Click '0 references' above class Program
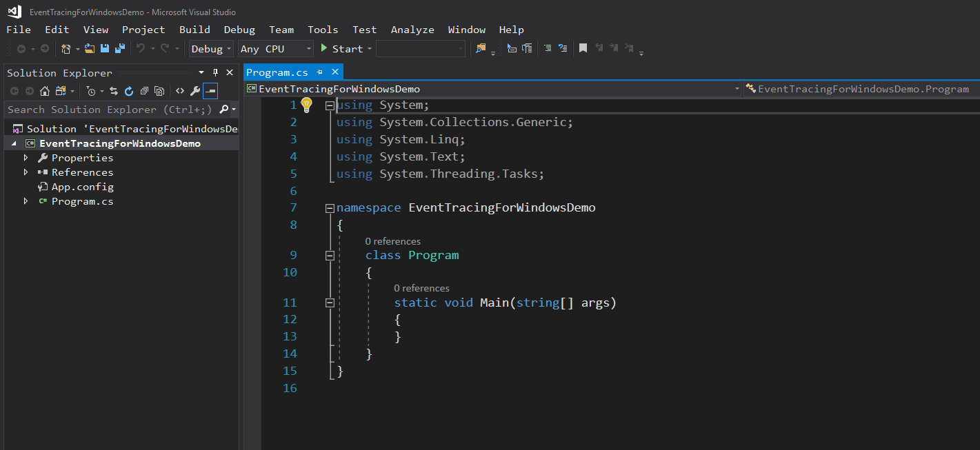This screenshot has height=450, width=980. (x=392, y=241)
